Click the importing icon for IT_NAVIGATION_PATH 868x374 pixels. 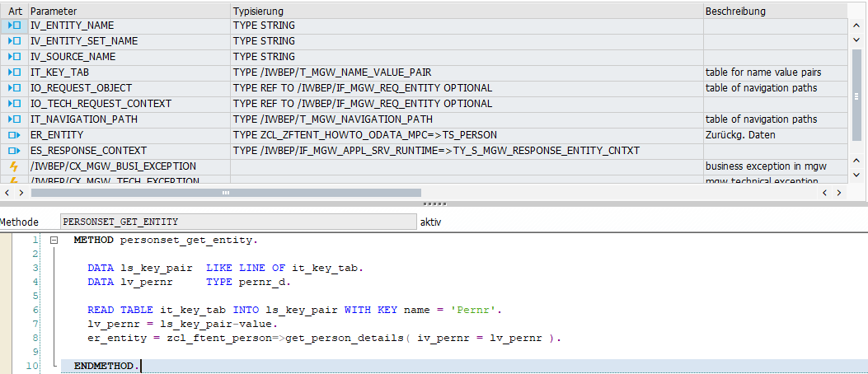14,119
